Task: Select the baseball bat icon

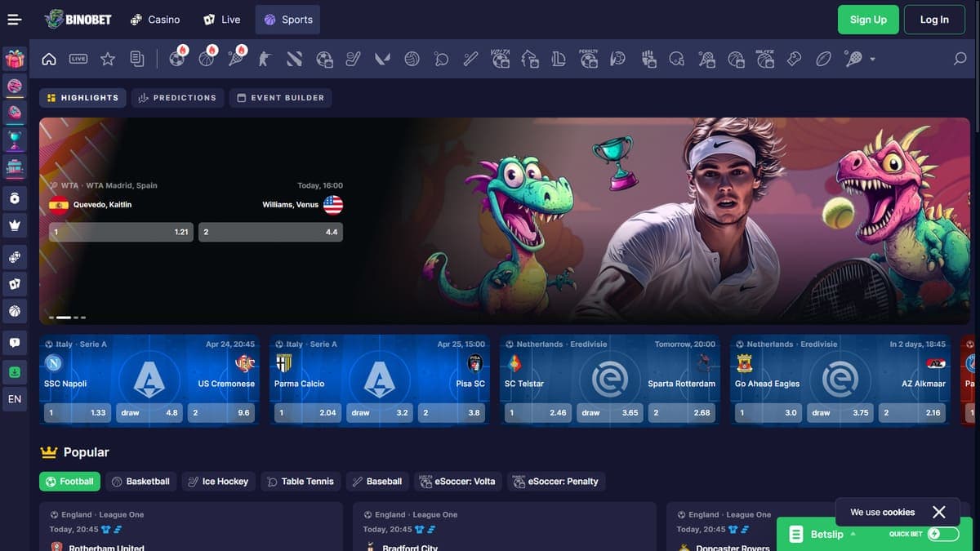Action: click(470, 59)
